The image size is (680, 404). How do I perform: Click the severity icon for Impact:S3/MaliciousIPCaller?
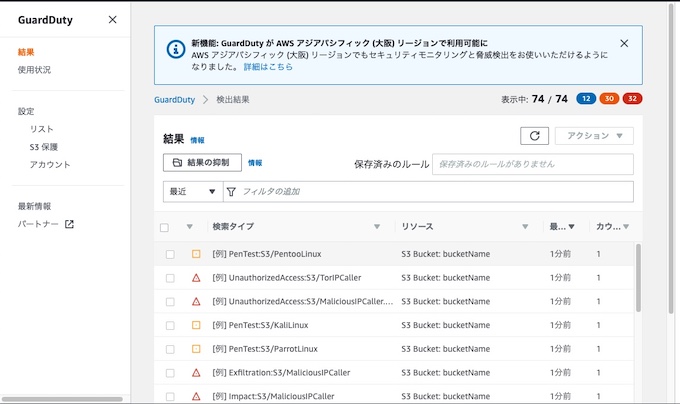pos(196,396)
